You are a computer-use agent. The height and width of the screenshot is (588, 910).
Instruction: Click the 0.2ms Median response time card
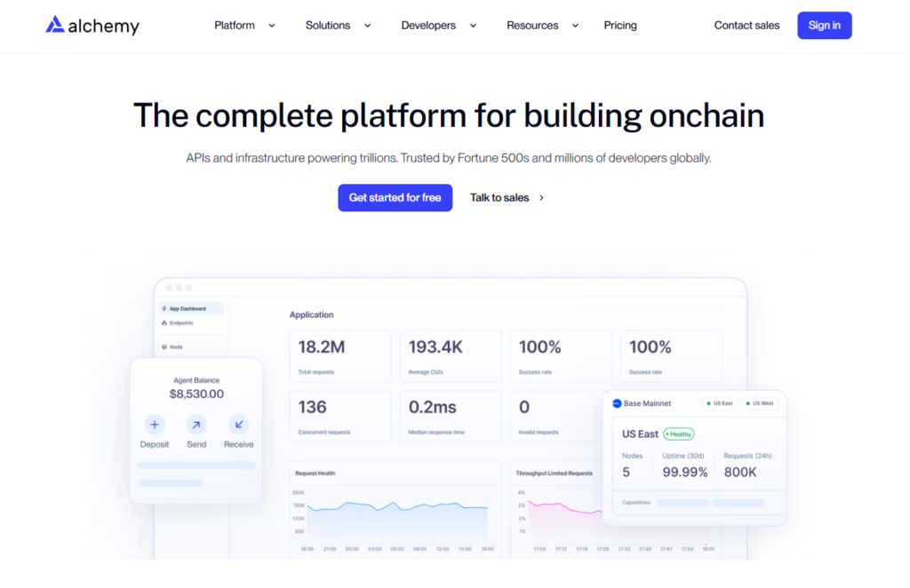(x=451, y=417)
